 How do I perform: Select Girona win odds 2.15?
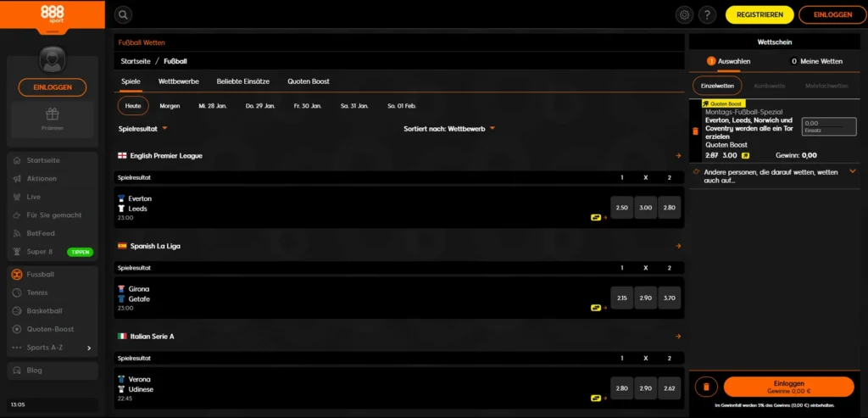[x=621, y=298]
